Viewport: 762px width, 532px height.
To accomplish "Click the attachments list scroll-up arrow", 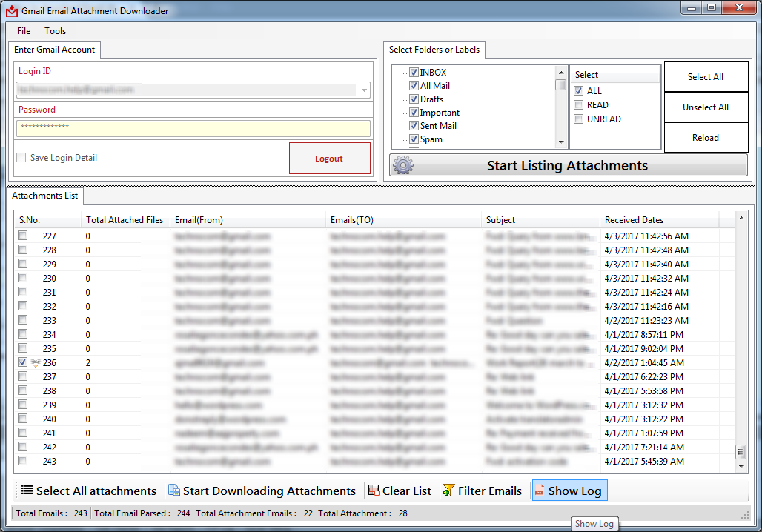I will click(741, 218).
